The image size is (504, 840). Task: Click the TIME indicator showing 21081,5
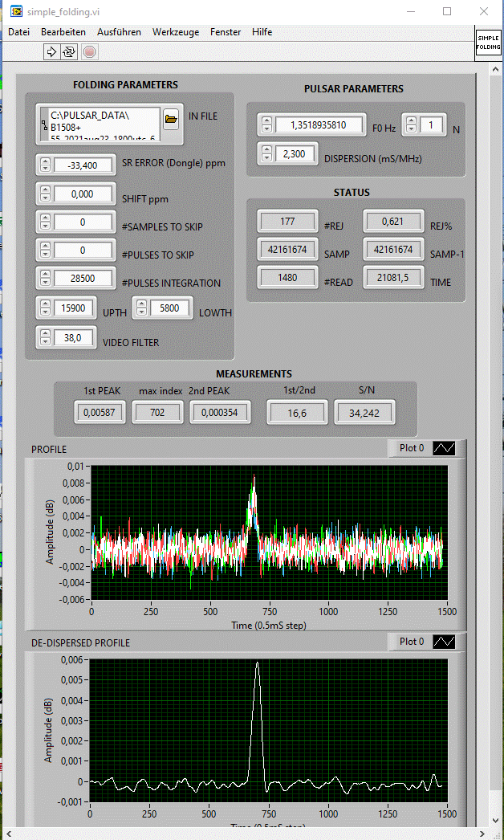point(394,278)
